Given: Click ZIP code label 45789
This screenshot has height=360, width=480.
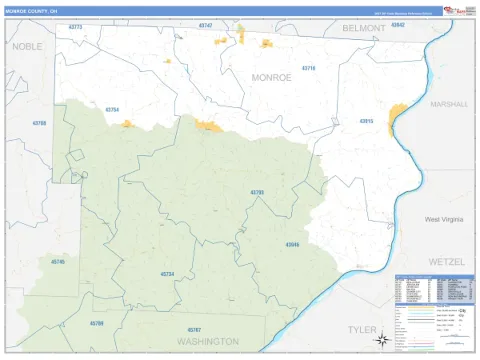Looking at the screenshot, I should [96, 323].
